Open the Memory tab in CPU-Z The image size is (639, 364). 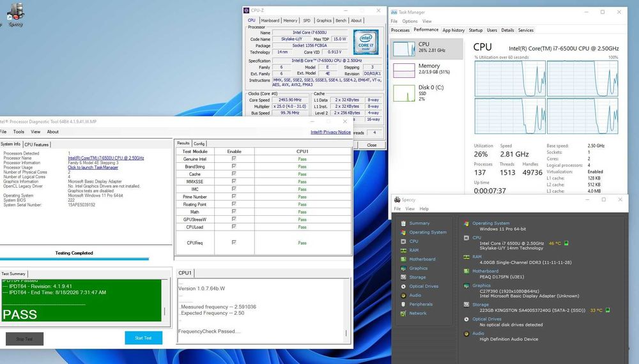pos(290,20)
